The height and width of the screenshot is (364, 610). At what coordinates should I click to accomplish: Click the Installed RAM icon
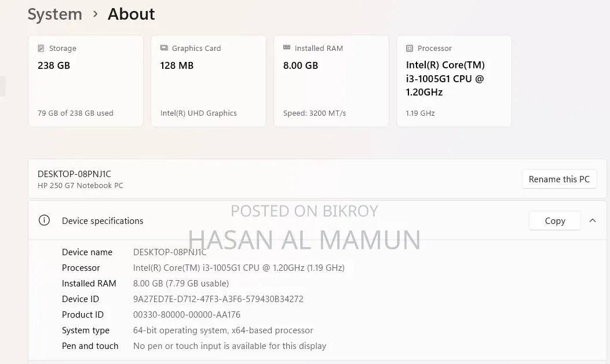[287, 47]
